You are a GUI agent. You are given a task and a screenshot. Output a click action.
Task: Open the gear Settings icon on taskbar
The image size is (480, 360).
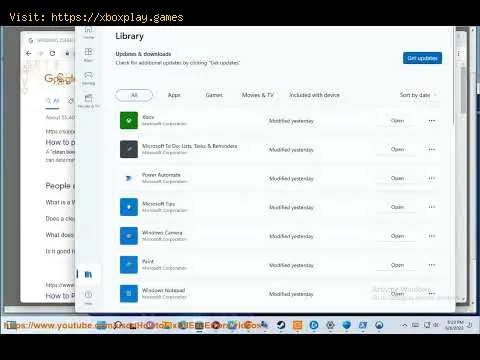330,325
